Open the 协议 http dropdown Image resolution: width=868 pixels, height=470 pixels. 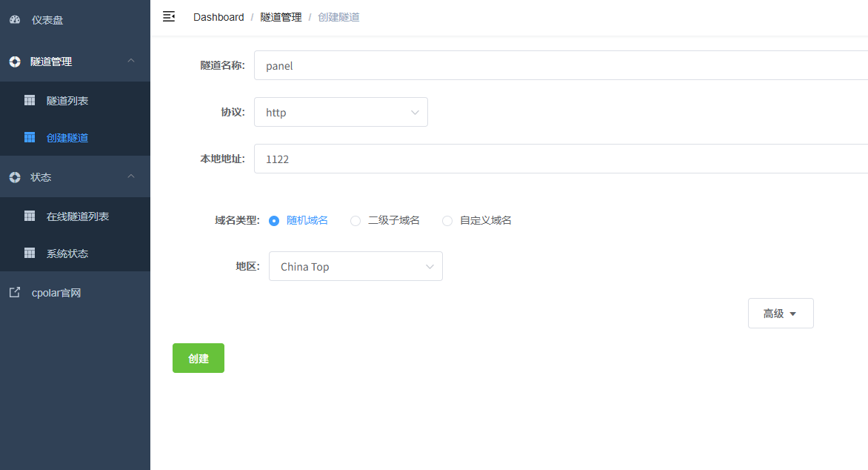[341, 113]
